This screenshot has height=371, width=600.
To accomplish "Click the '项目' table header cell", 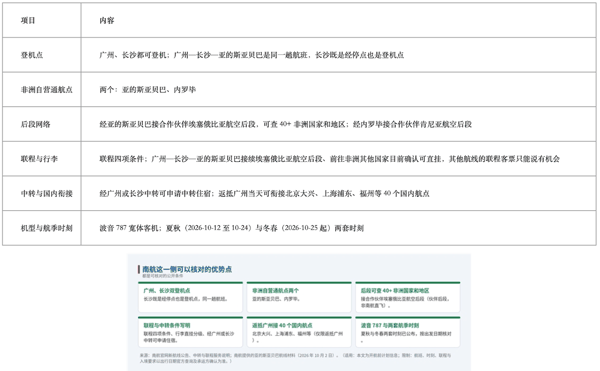I will (42, 20).
